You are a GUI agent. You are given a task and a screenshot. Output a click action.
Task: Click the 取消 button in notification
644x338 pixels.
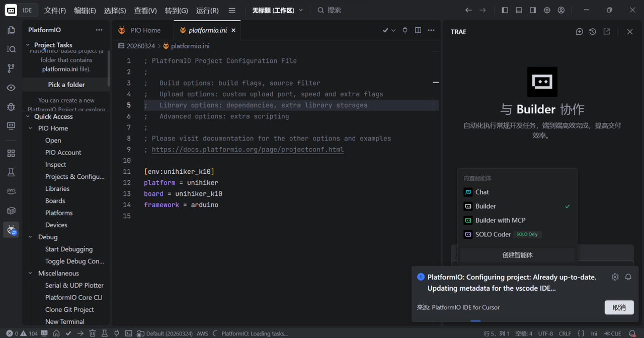tap(619, 307)
